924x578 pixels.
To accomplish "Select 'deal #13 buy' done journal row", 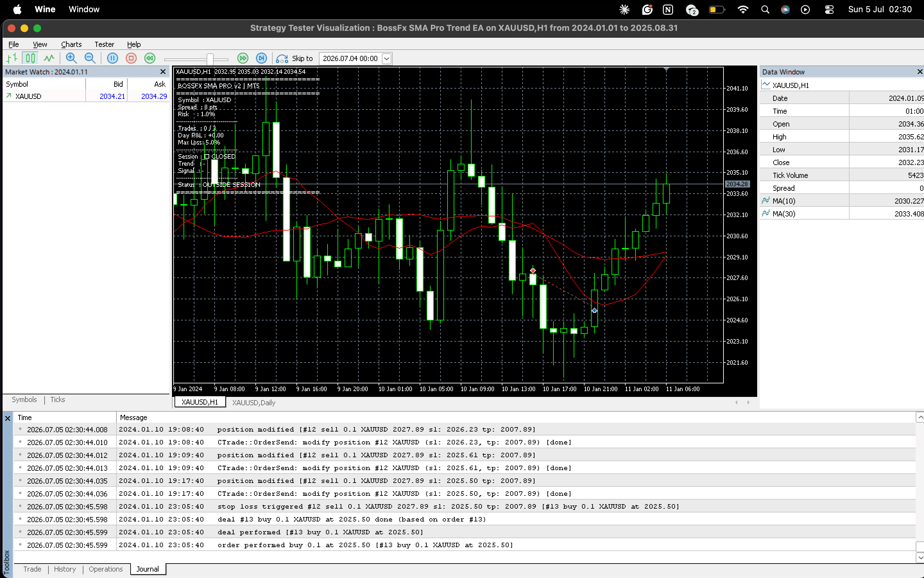I will pyautogui.click(x=465, y=519).
